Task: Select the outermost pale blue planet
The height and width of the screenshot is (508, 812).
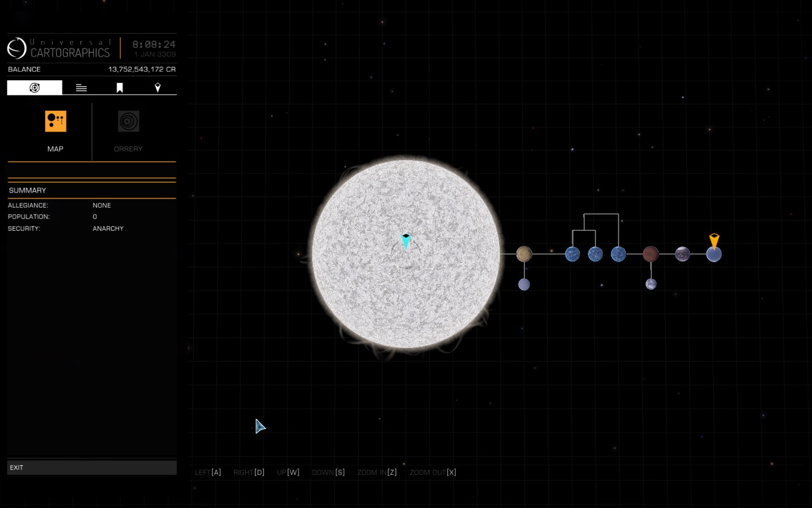Action: coord(714,255)
